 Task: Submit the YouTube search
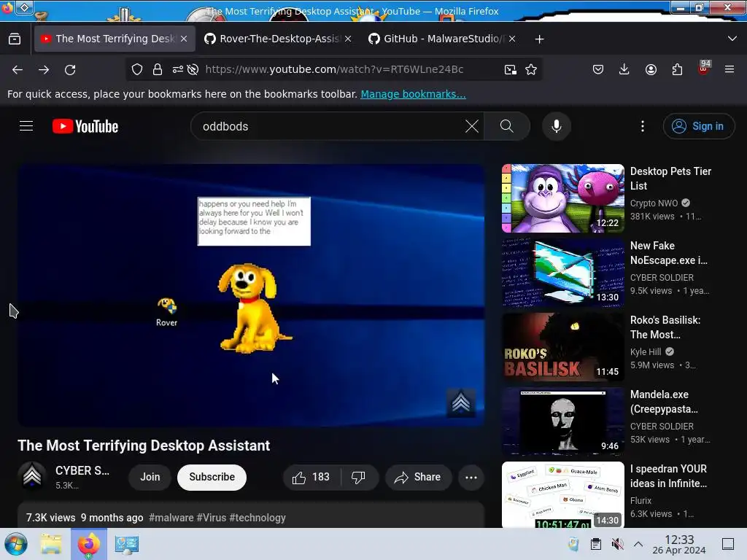pyautogui.click(x=507, y=126)
